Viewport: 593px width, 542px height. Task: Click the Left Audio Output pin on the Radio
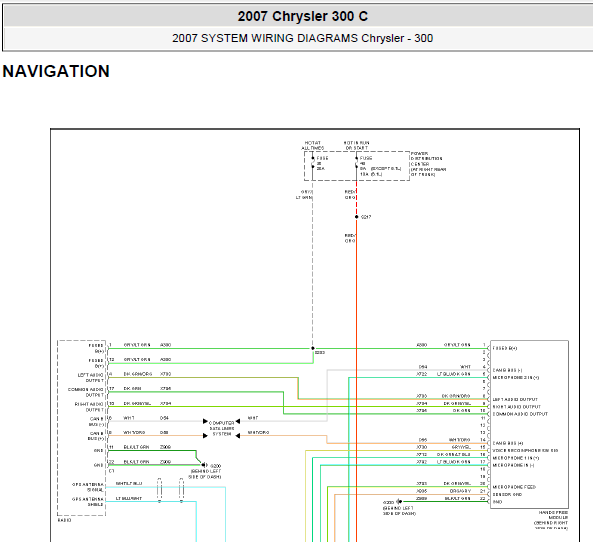90,377
